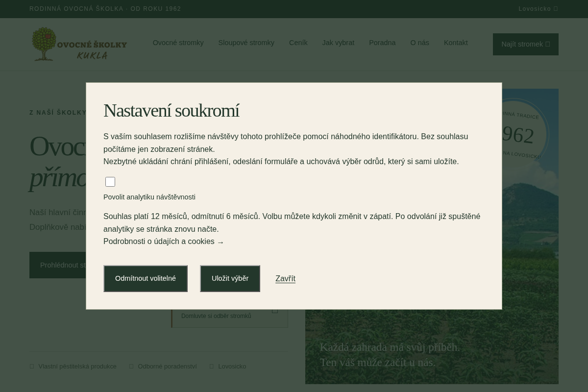Open Ovocné stromky menu item

pos(178,43)
